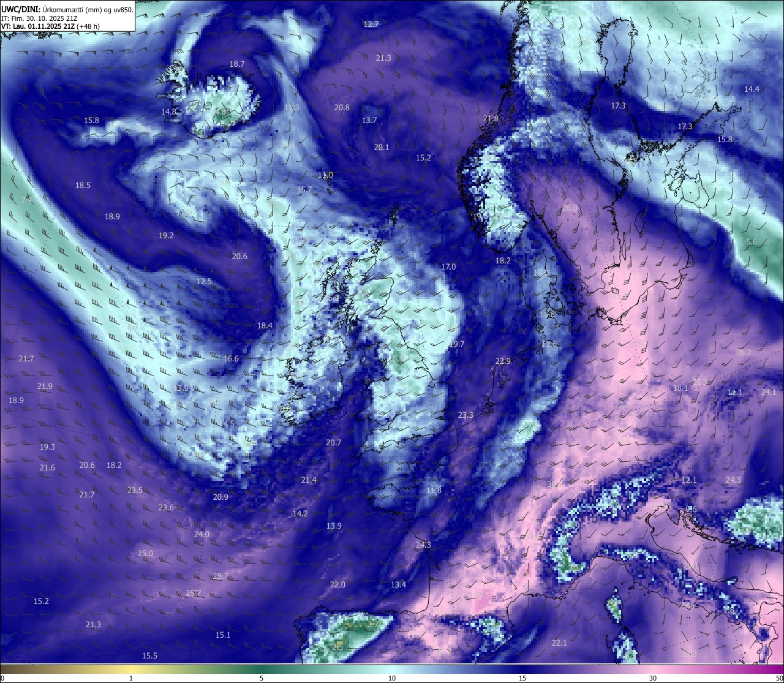Select the 18.7 value north of Iceland
Screen dimensions: 784x683
[x=237, y=64]
